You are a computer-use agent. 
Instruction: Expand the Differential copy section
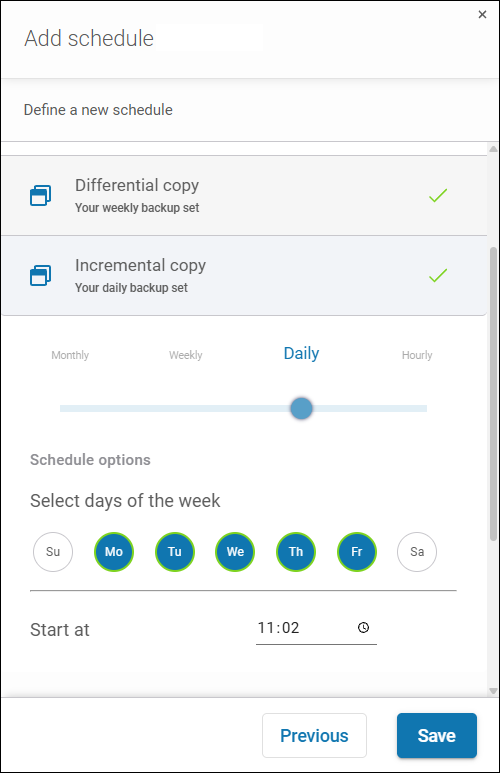click(244, 195)
